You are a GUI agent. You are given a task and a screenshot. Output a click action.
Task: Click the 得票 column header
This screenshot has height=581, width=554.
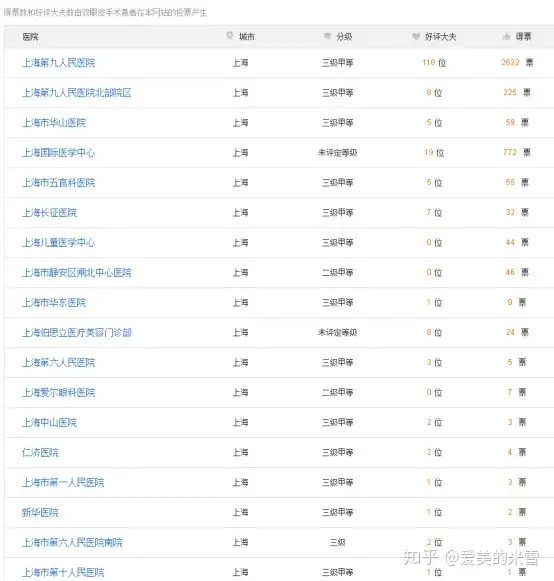pos(524,36)
